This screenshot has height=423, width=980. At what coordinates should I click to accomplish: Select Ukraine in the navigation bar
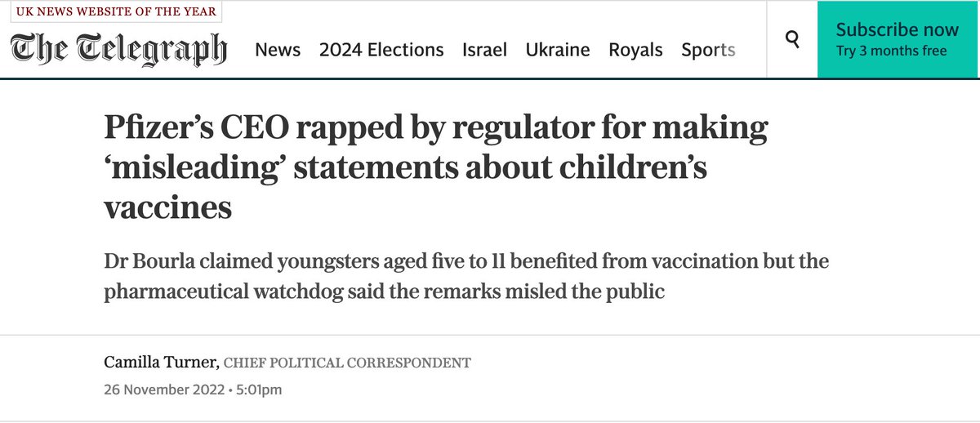558,50
